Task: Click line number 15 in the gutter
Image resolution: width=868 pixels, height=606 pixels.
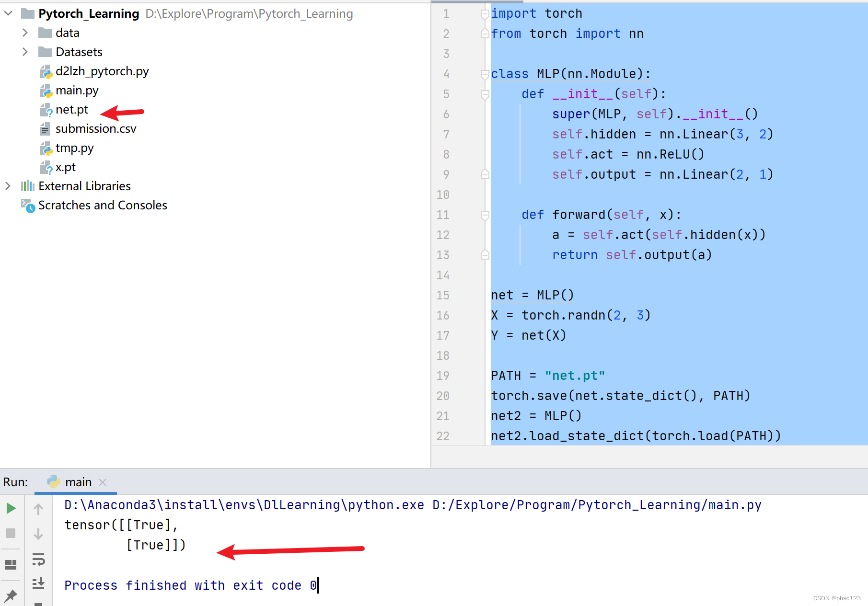Action: (x=443, y=295)
